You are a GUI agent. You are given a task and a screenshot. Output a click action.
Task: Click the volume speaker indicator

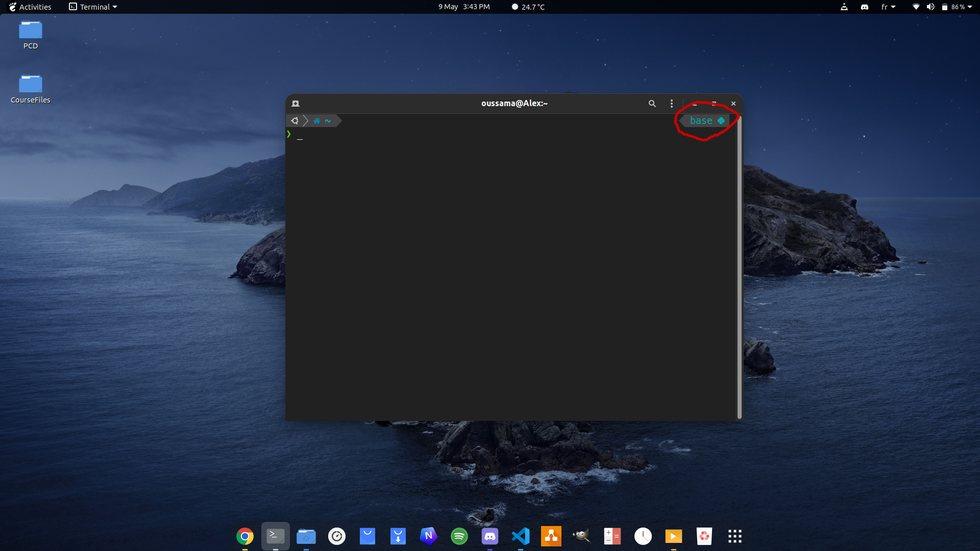pos(930,7)
